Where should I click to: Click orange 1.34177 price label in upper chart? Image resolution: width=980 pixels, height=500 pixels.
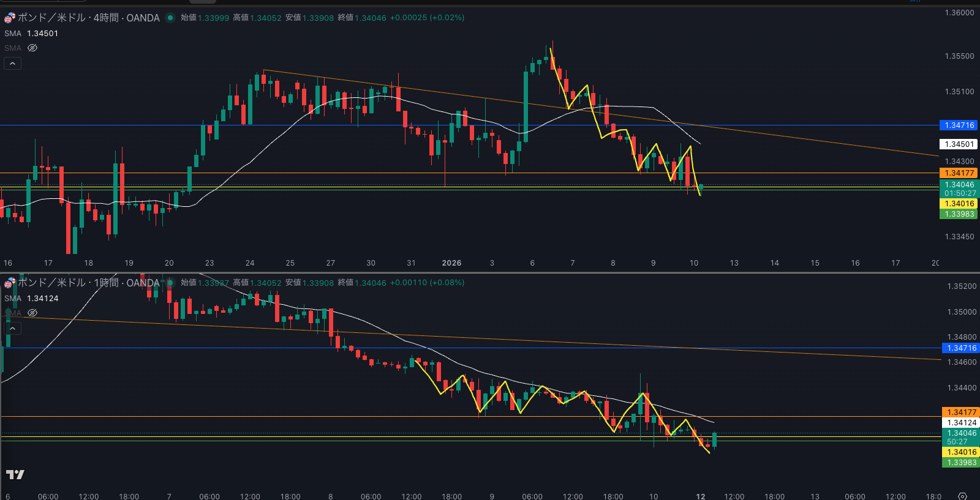click(959, 173)
